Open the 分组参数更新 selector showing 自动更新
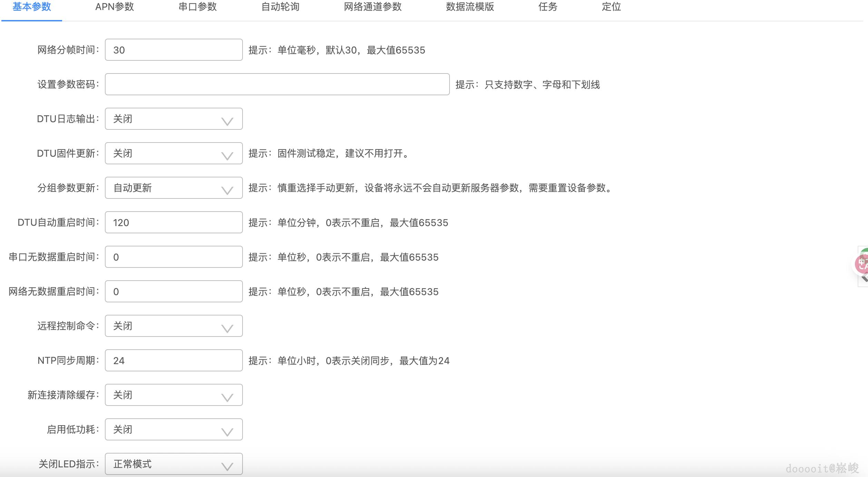This screenshot has height=477, width=868. click(x=173, y=188)
